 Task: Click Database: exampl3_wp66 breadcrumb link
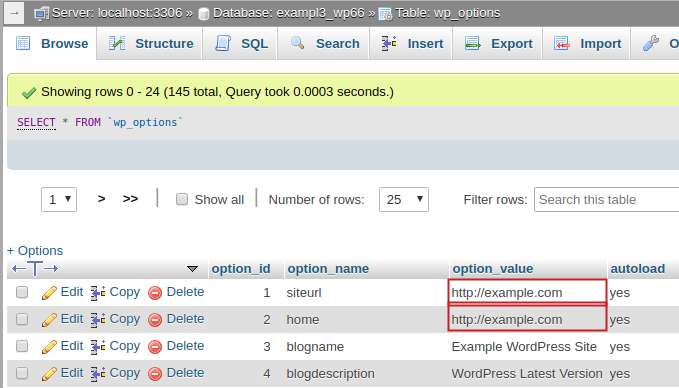[x=288, y=13]
